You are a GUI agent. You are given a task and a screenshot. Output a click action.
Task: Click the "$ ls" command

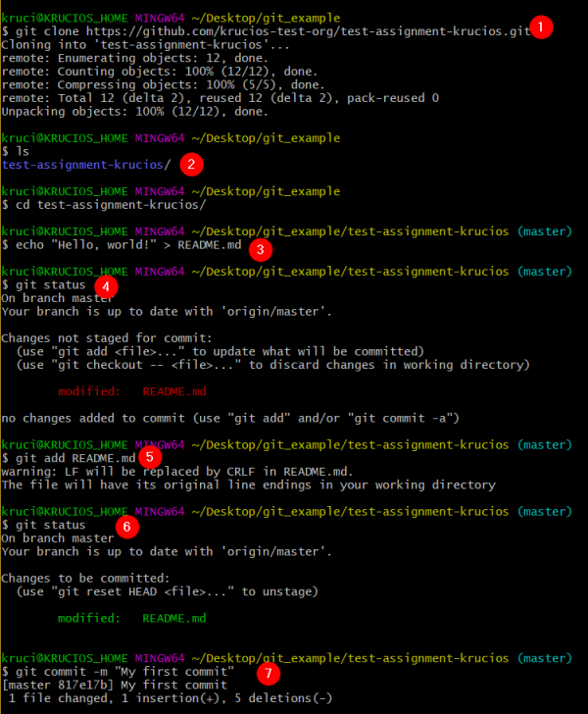pos(16,151)
